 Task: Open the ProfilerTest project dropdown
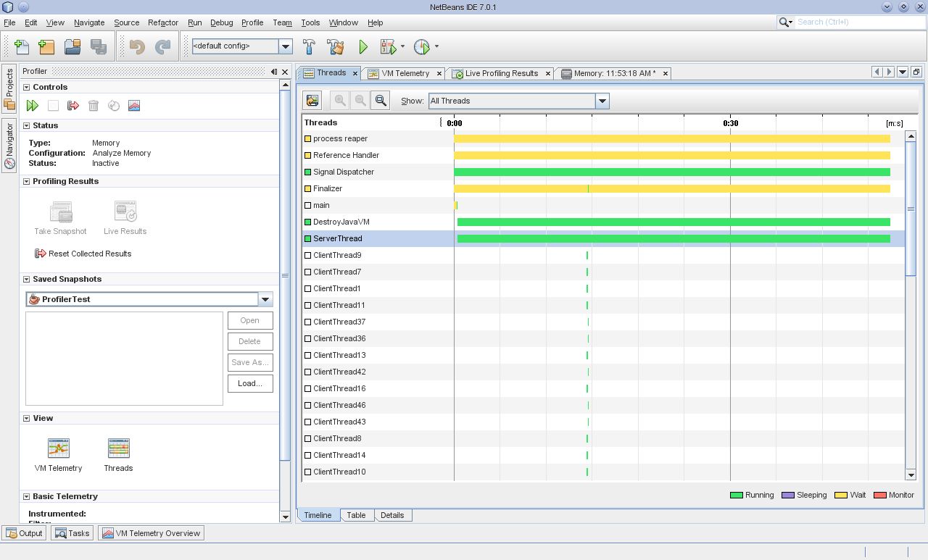(x=265, y=299)
